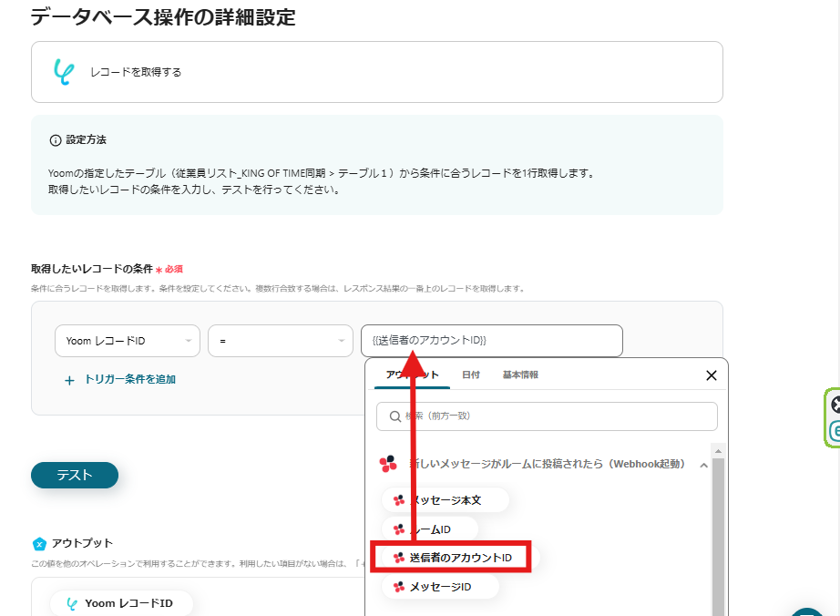Switch to the アウトプット tab in popup
This screenshot has width=840, height=616.
point(413,375)
